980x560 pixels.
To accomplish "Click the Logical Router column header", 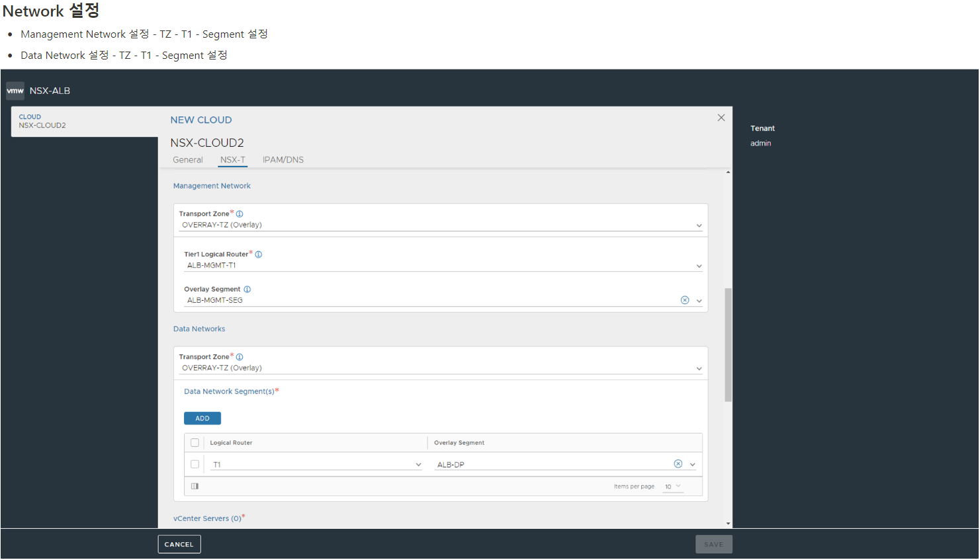I will tap(231, 443).
